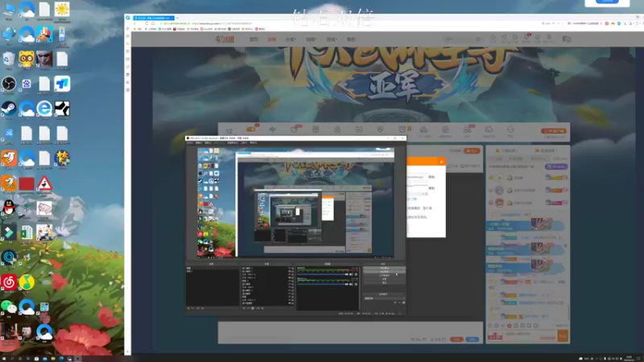
Task: Click the taskbar search icon
Action: [x=12, y=359]
